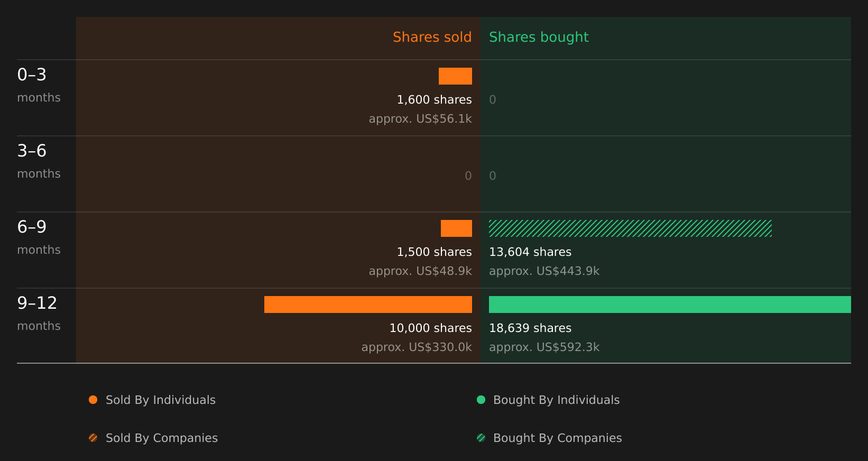868x461 pixels.
Task: Click the Sold By Individuals legend label
Action: click(x=161, y=400)
